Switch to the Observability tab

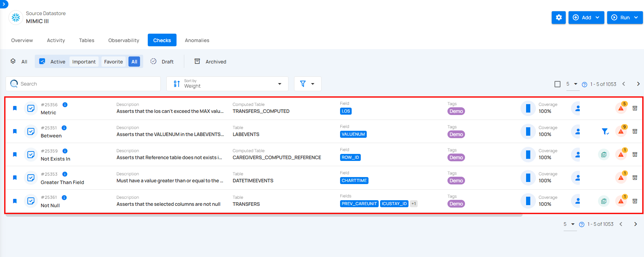click(x=124, y=40)
